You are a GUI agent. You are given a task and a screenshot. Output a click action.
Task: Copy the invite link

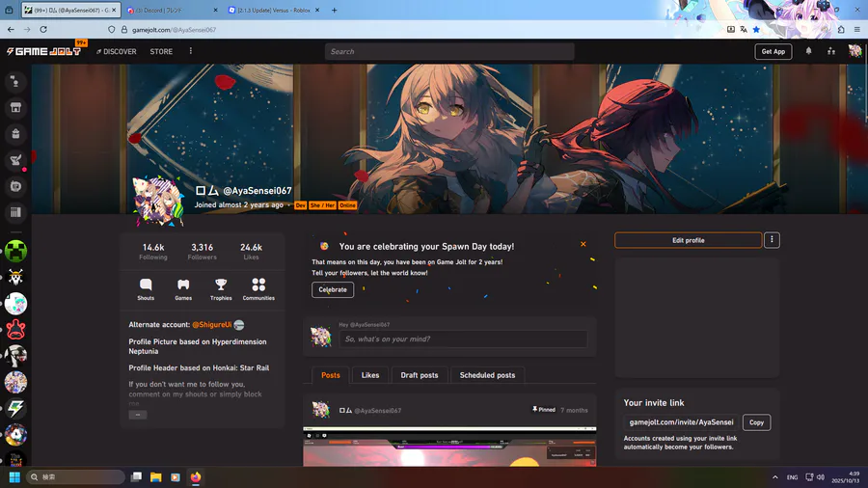pyautogui.click(x=756, y=422)
